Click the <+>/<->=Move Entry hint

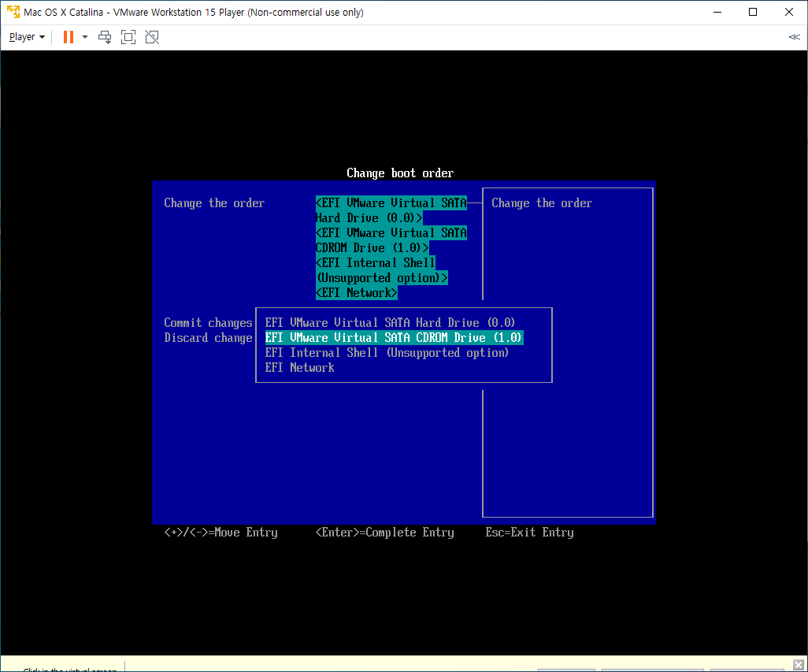point(221,533)
